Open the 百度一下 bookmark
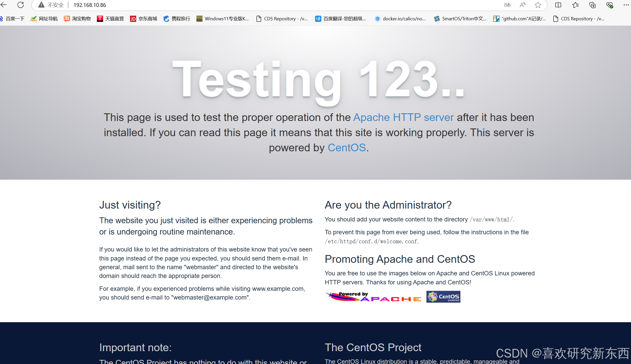Viewport: 631px width, 364px height. pyautogui.click(x=12, y=18)
